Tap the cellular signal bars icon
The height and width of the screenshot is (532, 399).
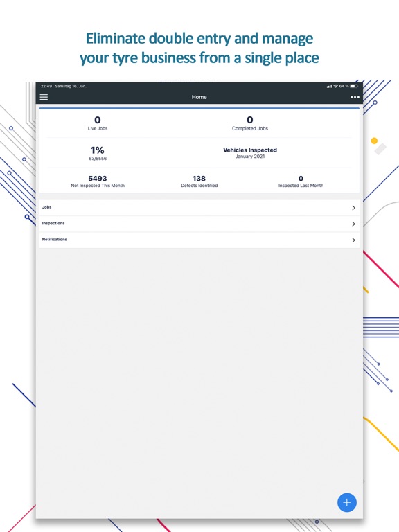[x=330, y=86]
